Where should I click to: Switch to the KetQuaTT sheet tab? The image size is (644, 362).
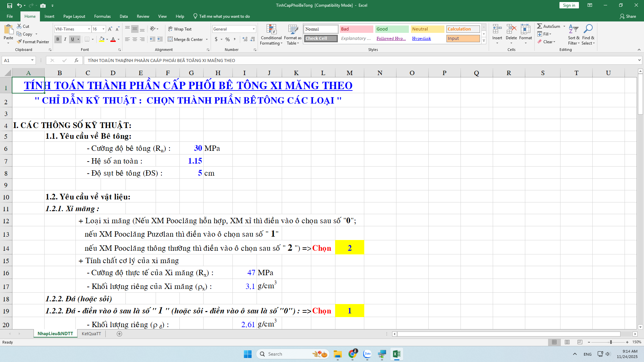pyautogui.click(x=91, y=334)
